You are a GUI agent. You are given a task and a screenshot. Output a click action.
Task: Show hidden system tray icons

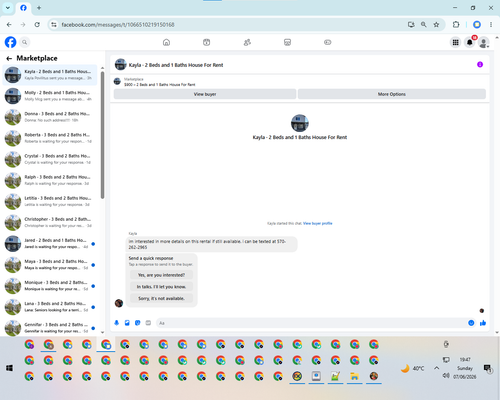(436, 368)
